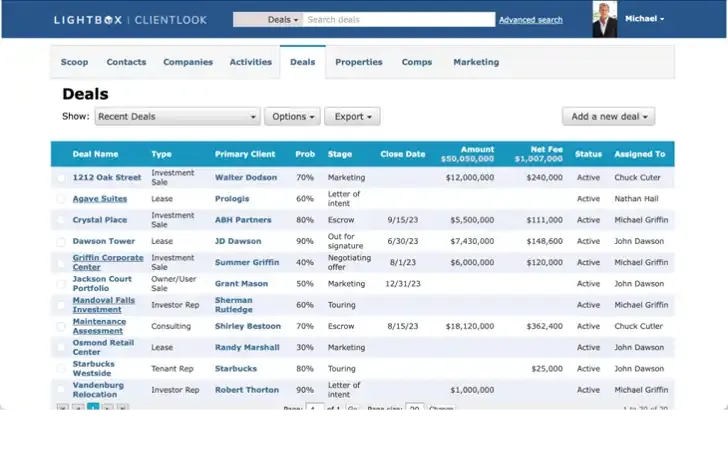Image resolution: width=728 pixels, height=455 pixels.
Task: Open the Griffin Corporate Center deal
Action: click(108, 262)
